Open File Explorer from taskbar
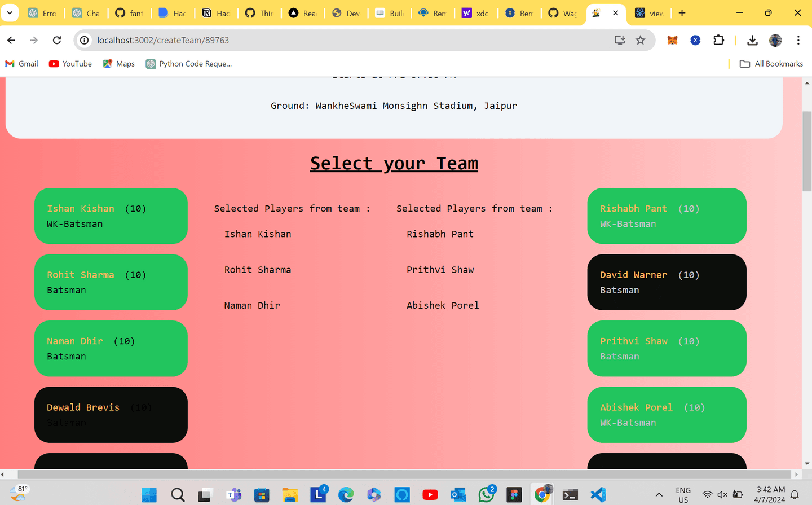The width and height of the screenshot is (812, 505). [x=290, y=495]
